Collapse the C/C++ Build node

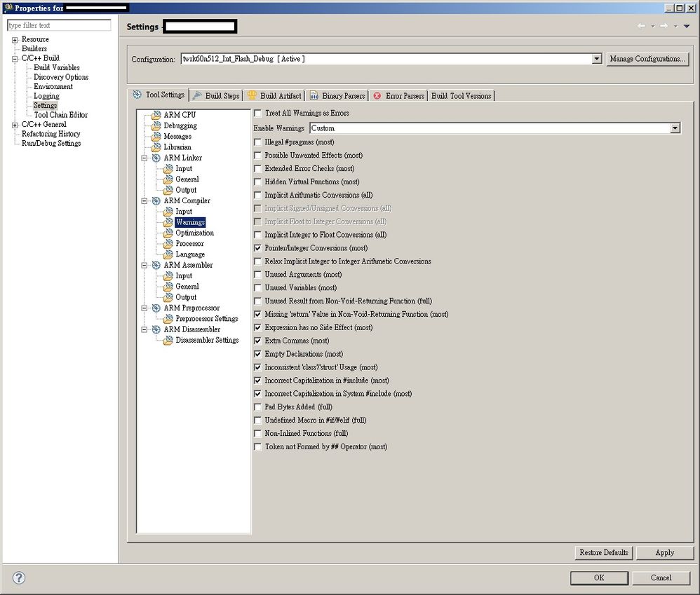click(15, 58)
